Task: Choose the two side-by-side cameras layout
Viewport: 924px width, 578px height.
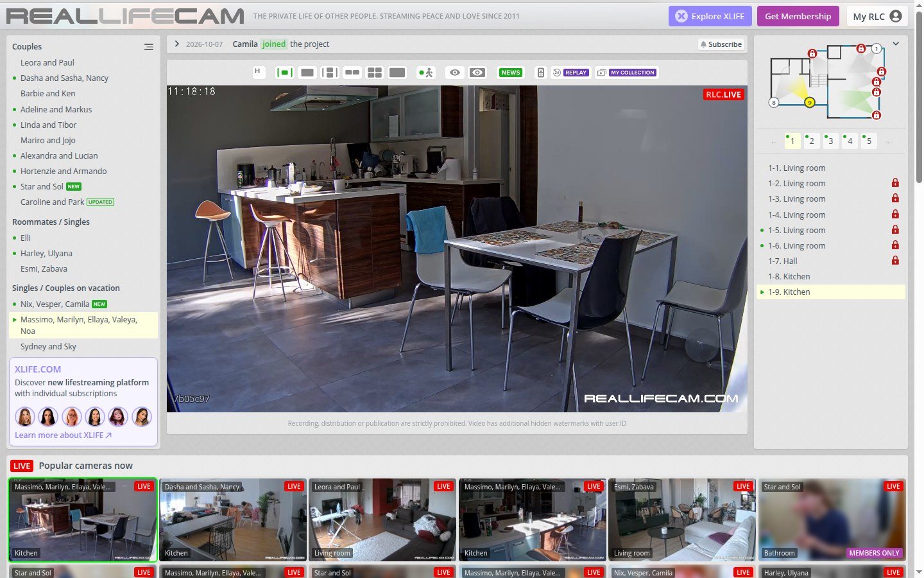Action: tap(352, 73)
